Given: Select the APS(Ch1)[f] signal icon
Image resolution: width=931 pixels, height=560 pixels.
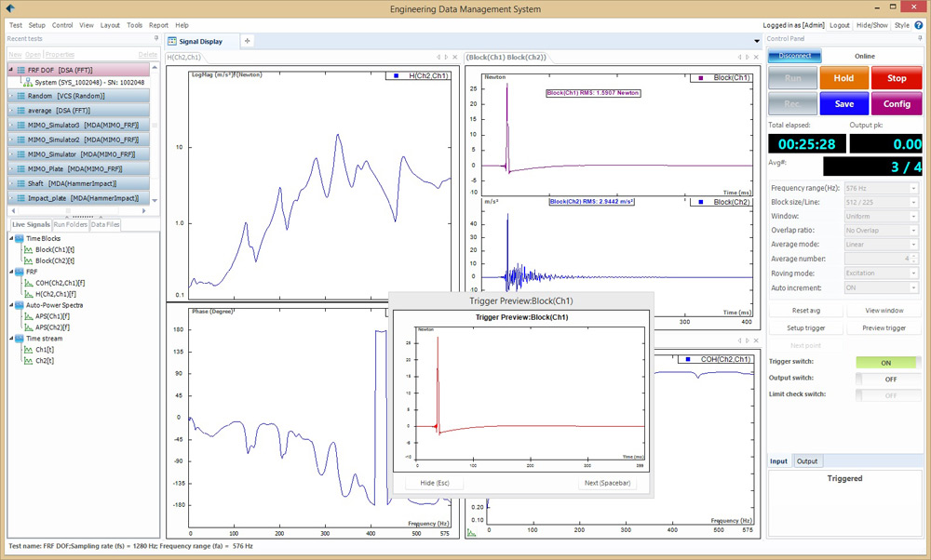Looking at the screenshot, I should (28, 316).
